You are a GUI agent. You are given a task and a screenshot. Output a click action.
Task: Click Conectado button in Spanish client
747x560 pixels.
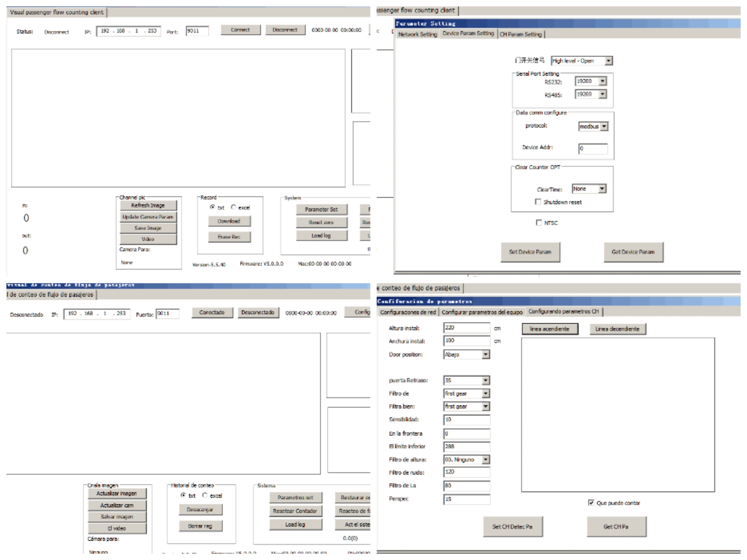212,312
